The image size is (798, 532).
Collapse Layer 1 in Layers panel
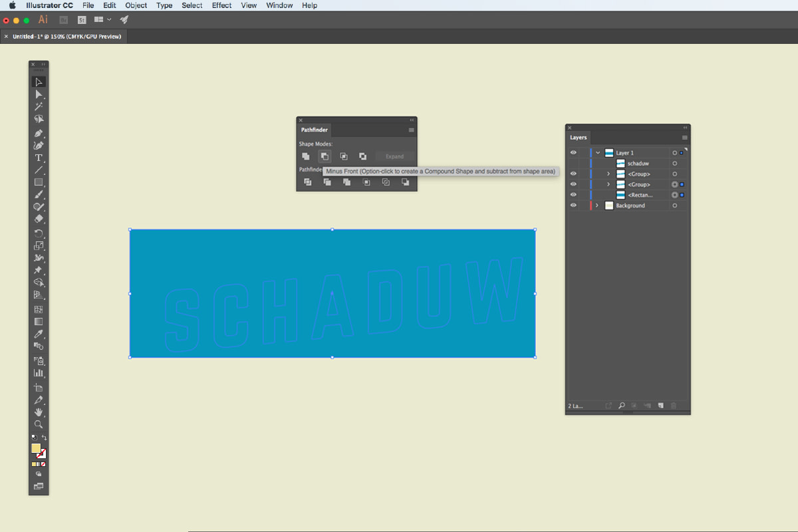[x=598, y=153]
